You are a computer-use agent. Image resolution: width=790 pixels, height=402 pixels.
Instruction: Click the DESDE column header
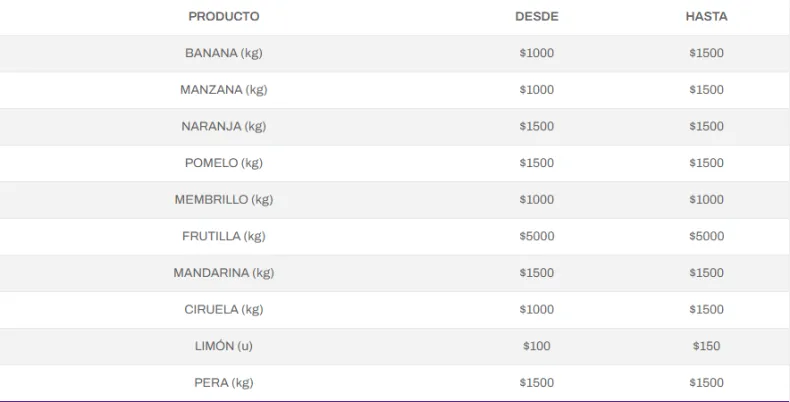tap(536, 17)
